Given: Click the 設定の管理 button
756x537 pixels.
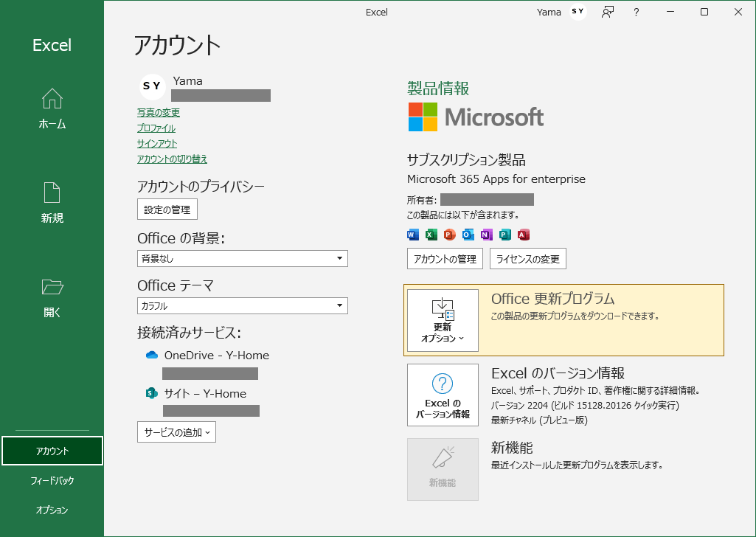Looking at the screenshot, I should [x=167, y=209].
